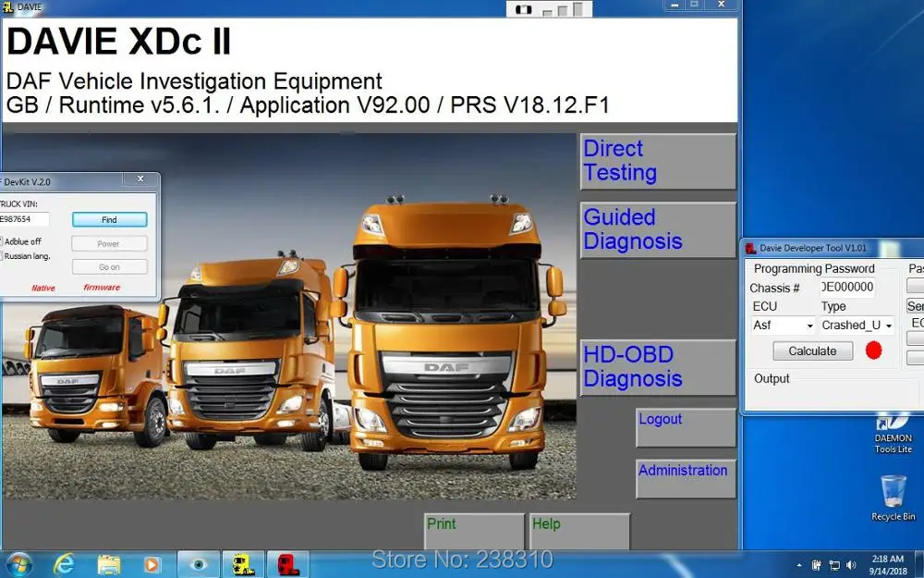Open the Windows Start menu orb
924x578 pixels.
19,564
